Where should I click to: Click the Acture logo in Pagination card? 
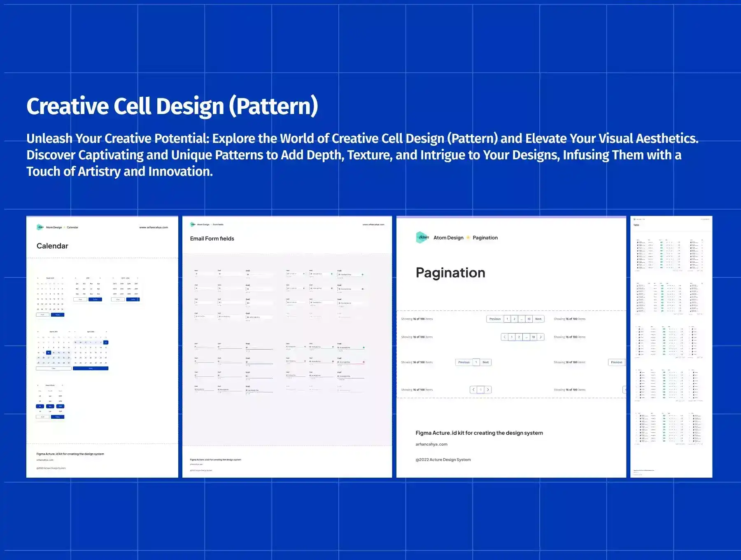(422, 238)
